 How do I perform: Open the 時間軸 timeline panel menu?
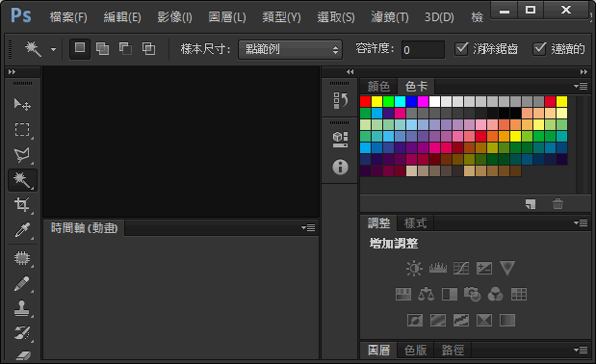308,228
